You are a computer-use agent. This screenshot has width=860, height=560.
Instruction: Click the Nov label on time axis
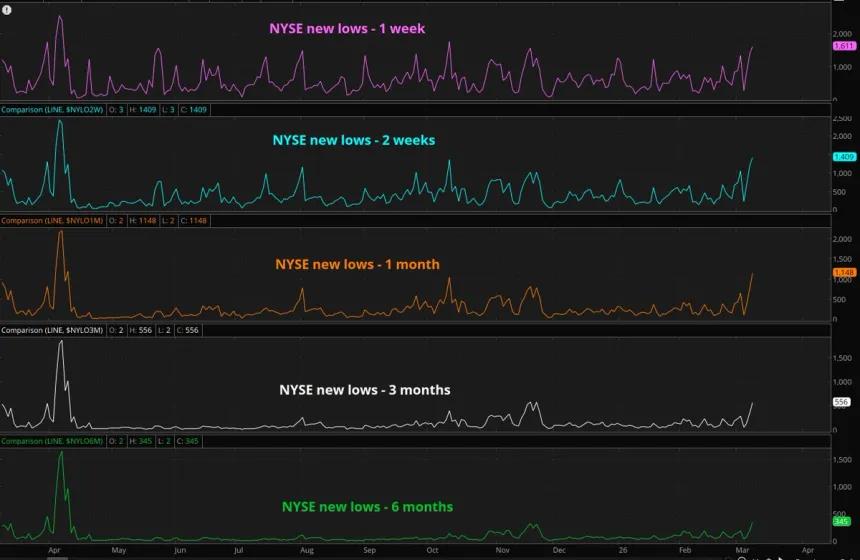pos(502,550)
